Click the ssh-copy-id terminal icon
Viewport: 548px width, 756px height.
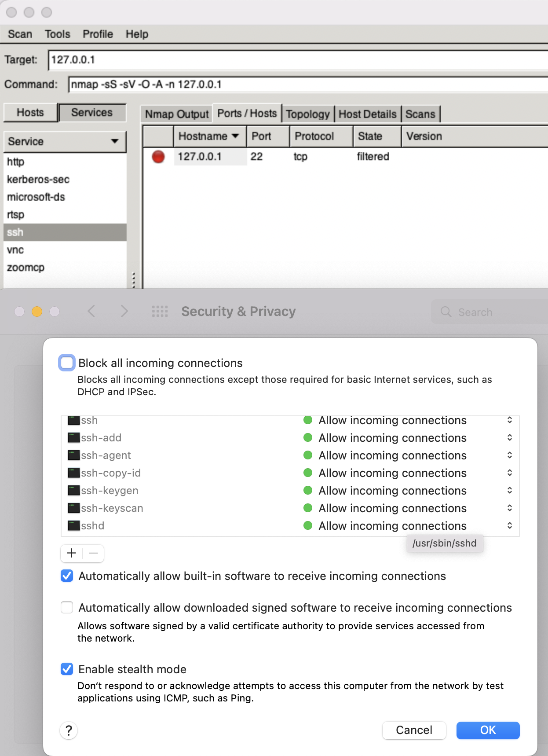pyautogui.click(x=74, y=473)
